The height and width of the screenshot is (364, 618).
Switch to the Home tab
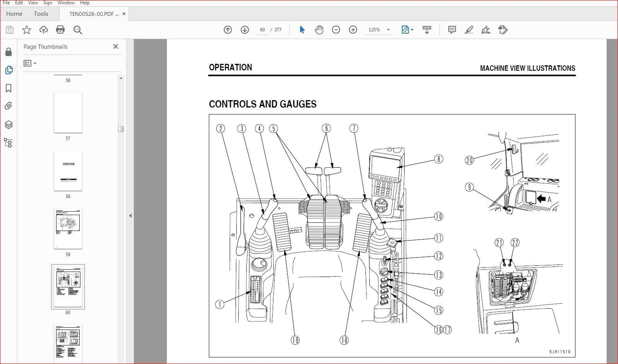[x=14, y=14]
